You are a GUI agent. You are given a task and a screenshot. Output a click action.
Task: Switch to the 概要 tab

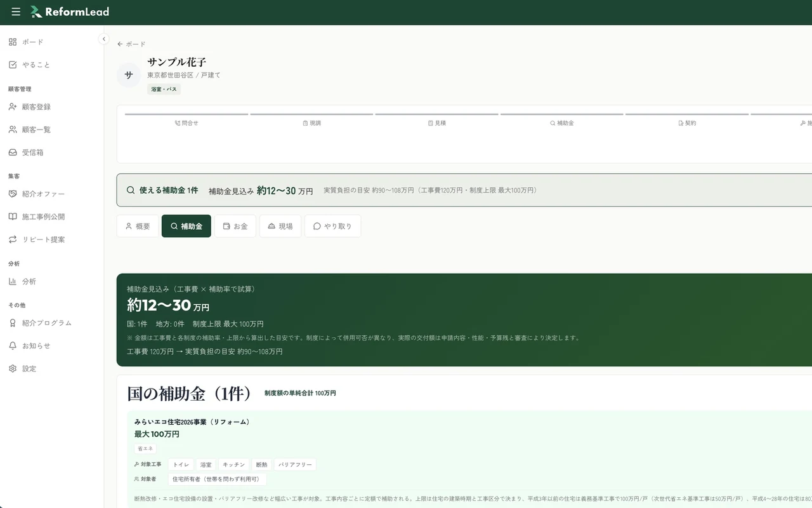pos(138,226)
